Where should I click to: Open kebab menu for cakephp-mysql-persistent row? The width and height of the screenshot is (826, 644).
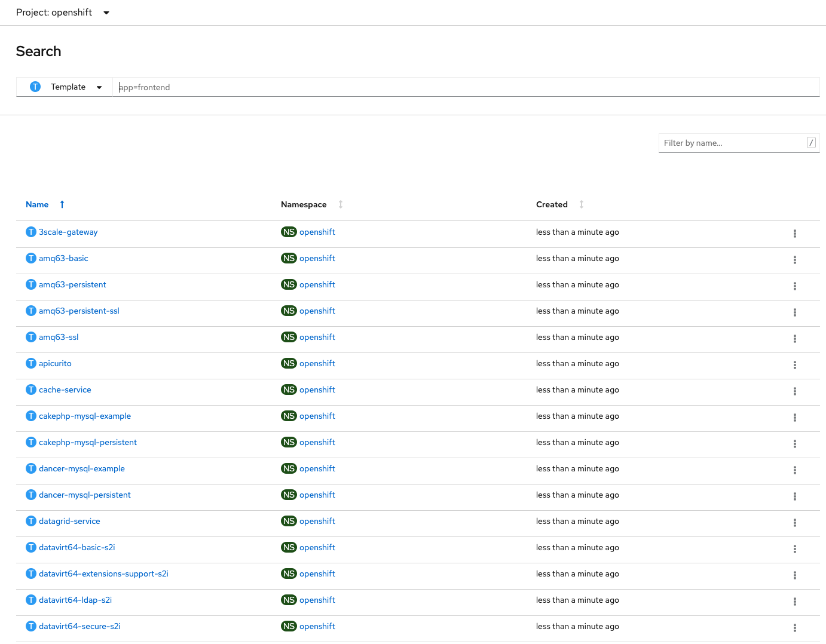point(794,444)
